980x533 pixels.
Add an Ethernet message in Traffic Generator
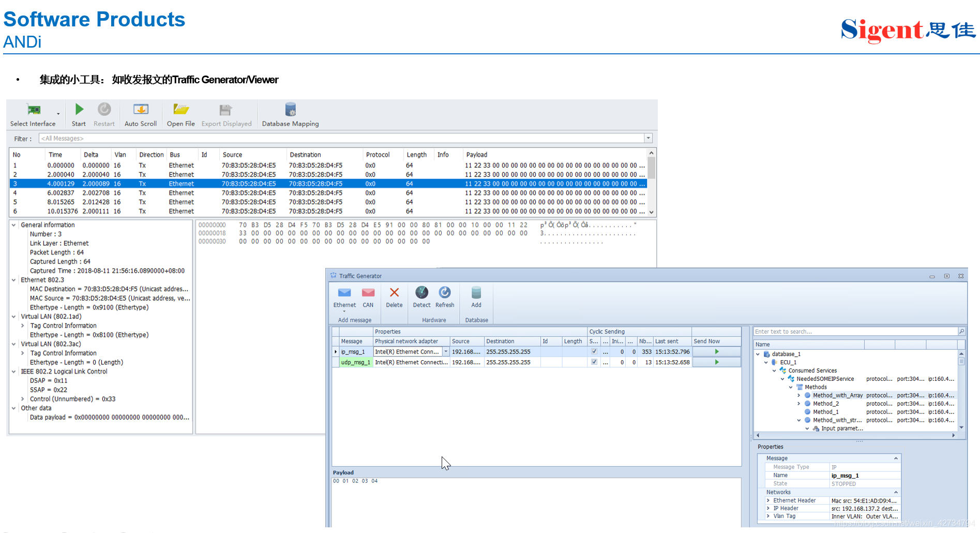pos(344,293)
